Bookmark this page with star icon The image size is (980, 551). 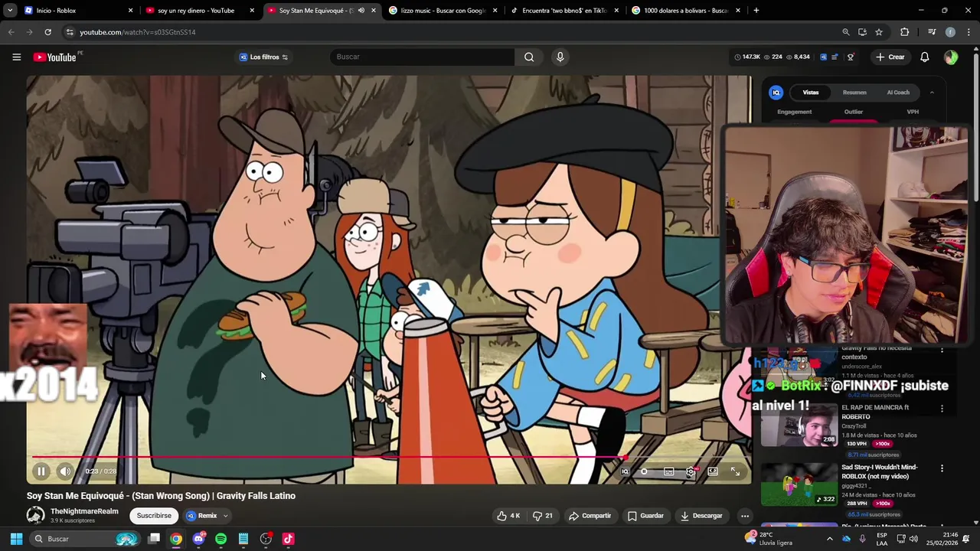tap(879, 32)
